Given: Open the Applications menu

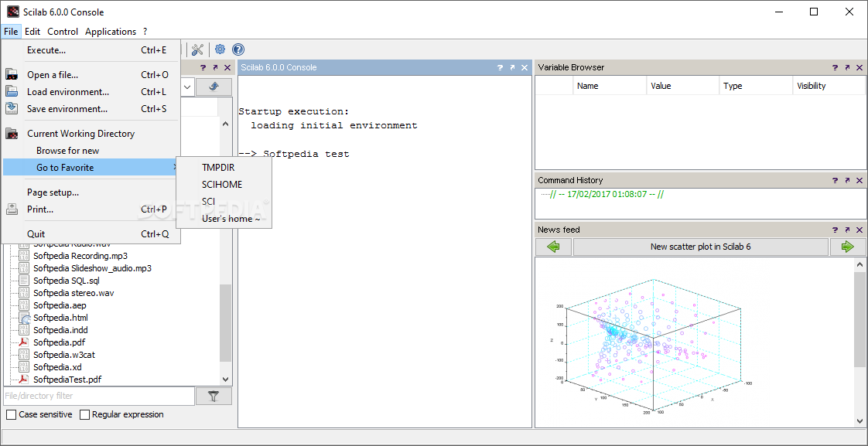Looking at the screenshot, I should [111, 32].
